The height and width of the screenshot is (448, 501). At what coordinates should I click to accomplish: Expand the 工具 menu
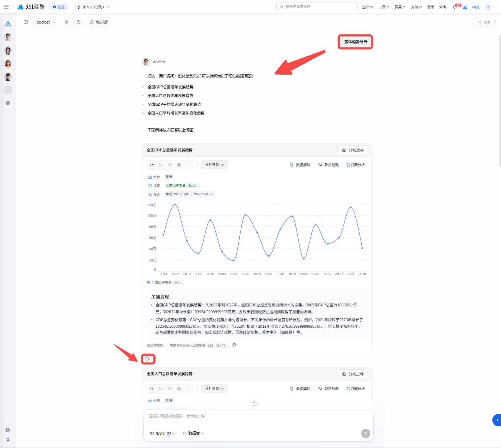click(384, 7)
